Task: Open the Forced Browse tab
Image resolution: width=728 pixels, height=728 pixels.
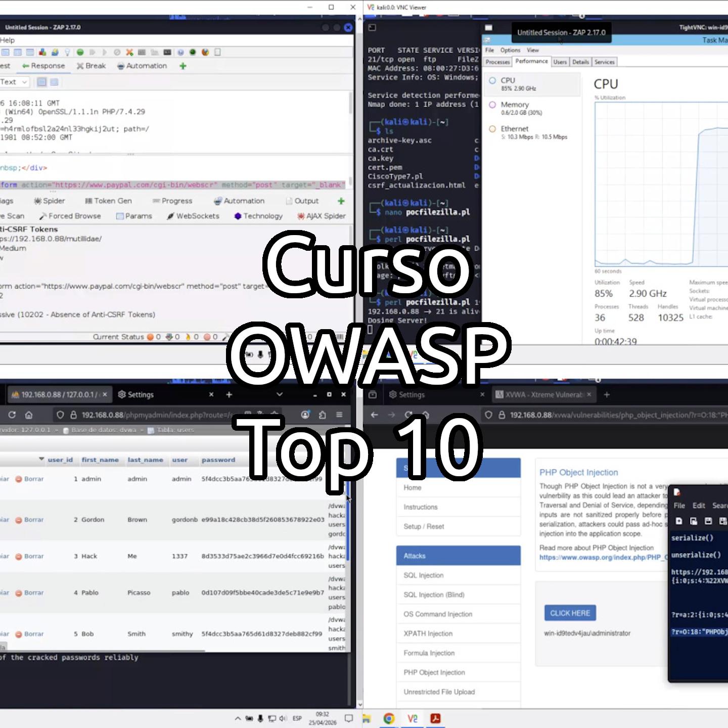Action: [70, 216]
